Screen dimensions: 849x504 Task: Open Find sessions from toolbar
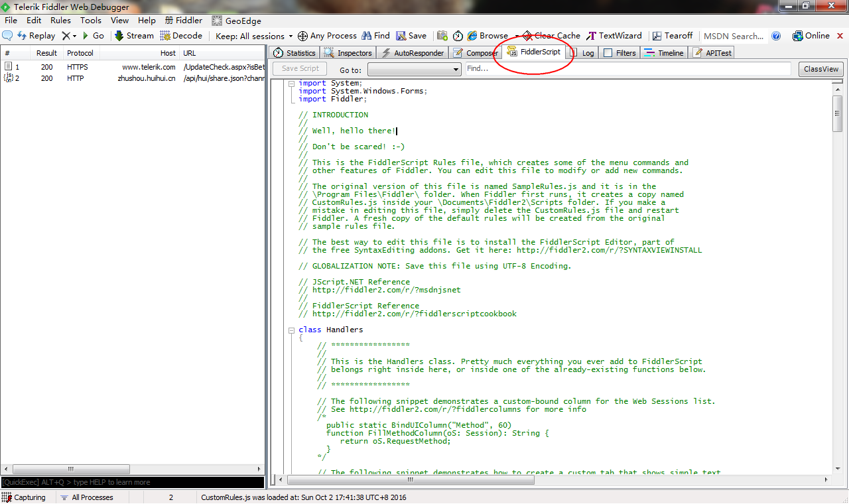pos(375,36)
